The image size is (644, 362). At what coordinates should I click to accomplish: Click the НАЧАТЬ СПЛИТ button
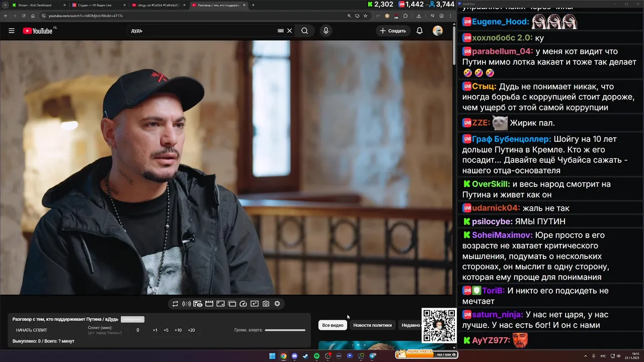pos(32,330)
